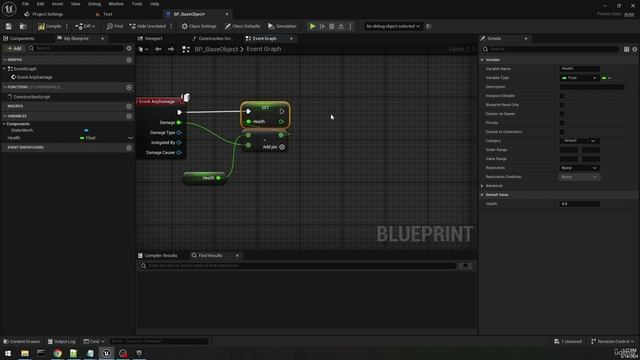
Task: Open the Debug menu
Action: (94, 4)
